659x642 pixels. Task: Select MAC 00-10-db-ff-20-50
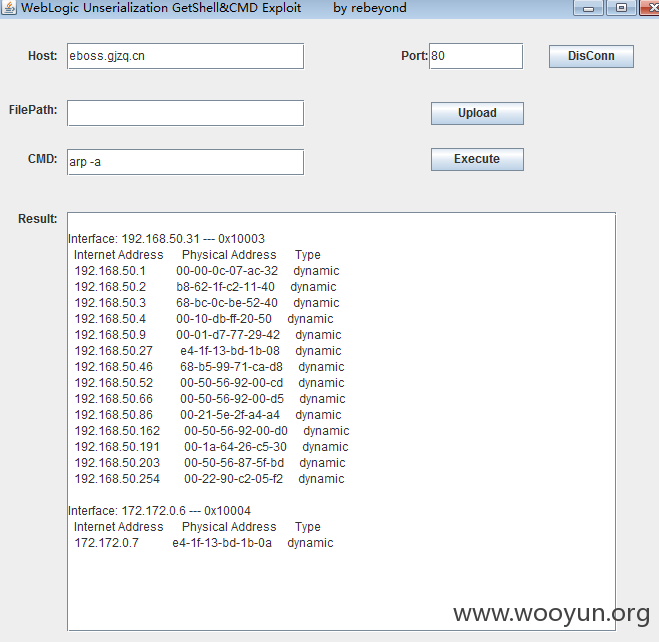point(224,318)
